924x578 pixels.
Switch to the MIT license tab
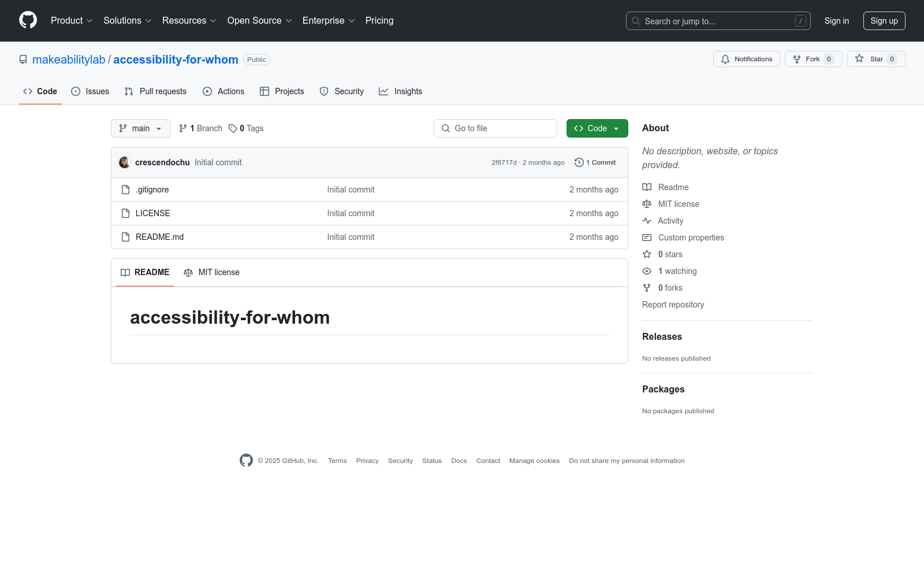tap(211, 272)
